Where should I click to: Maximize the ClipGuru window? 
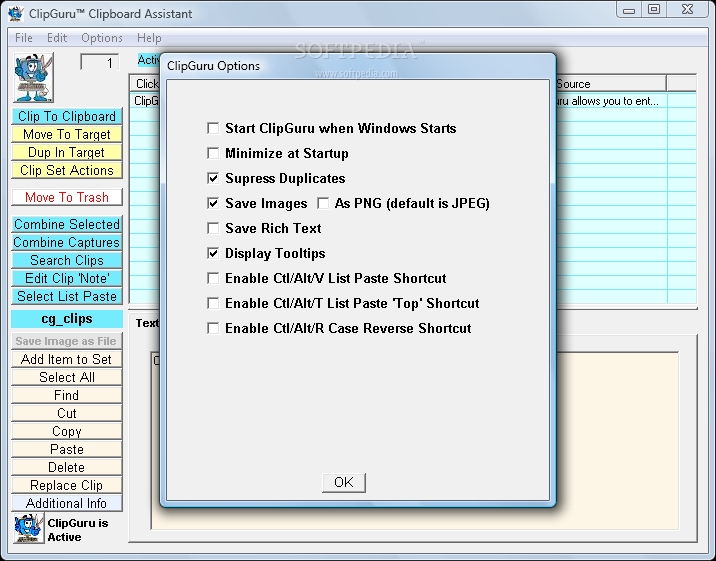coord(654,10)
